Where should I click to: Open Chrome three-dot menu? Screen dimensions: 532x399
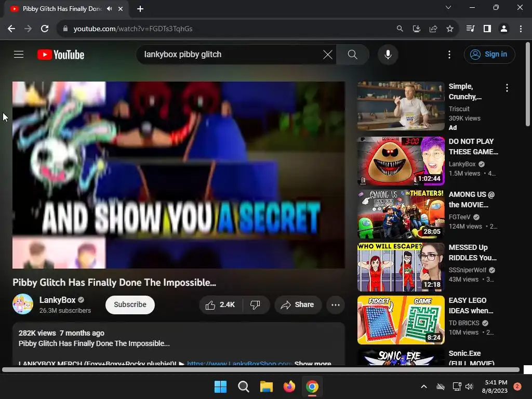[521, 29]
